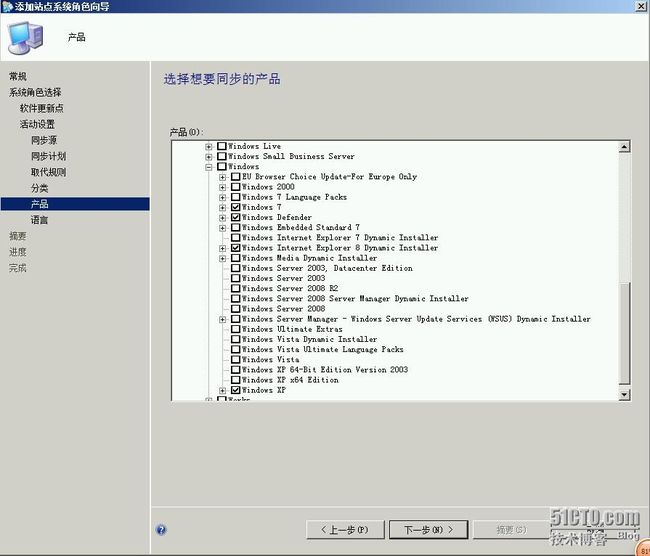Uncheck the Windows XP checkbox

[x=236, y=390]
